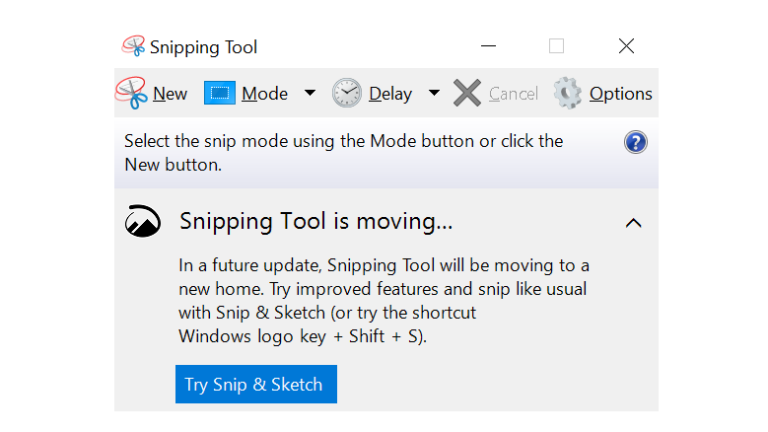This screenshot has height=432, width=768.
Task: Click the Options text label
Action: (x=621, y=94)
